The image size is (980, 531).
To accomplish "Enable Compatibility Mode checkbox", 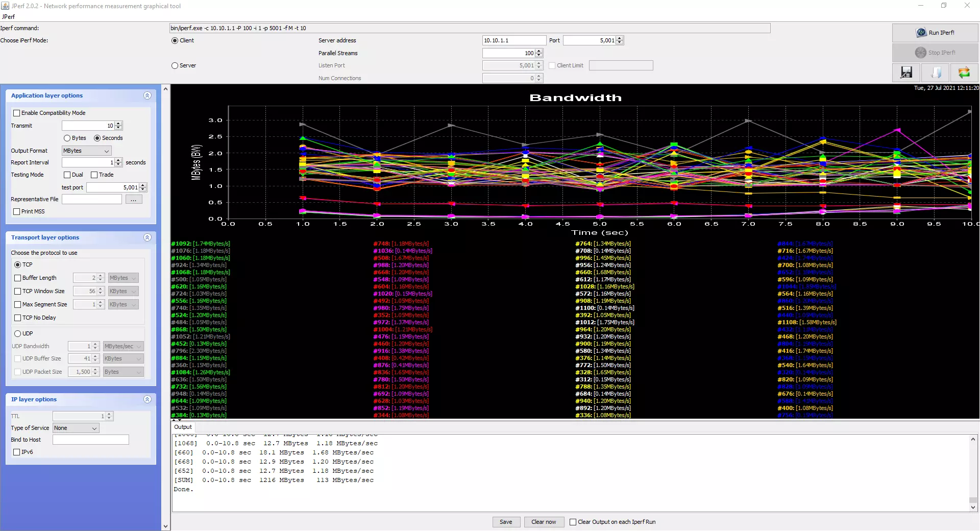I will point(17,113).
